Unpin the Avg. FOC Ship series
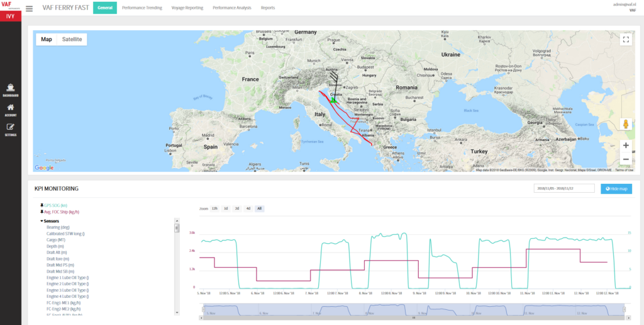Viewport: 644px width, 325px height. click(x=42, y=212)
